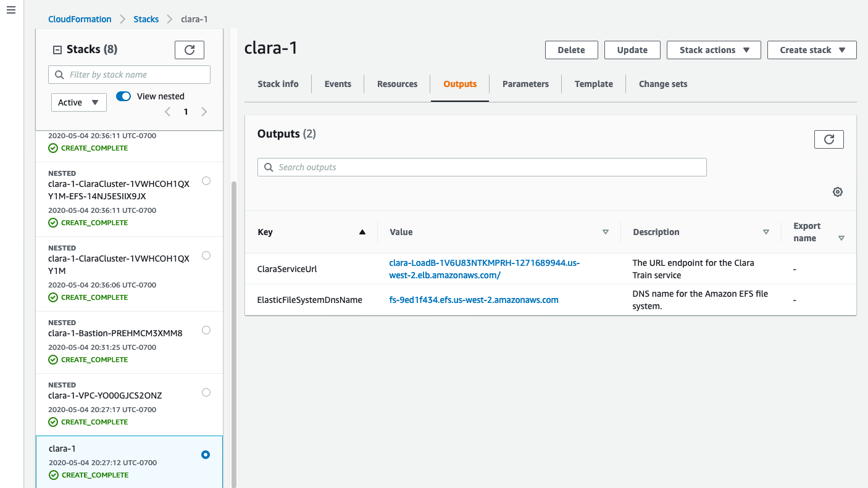Switch to the Events tab

tap(338, 84)
